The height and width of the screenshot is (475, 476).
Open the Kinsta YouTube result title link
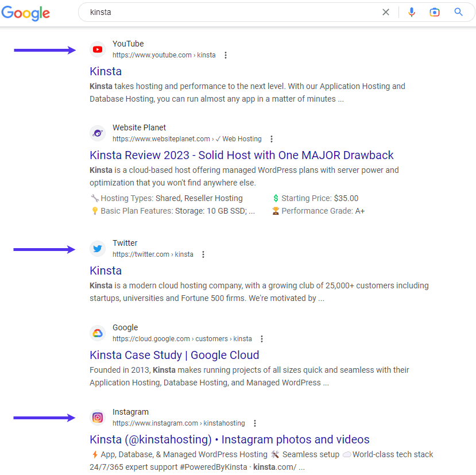105,71
